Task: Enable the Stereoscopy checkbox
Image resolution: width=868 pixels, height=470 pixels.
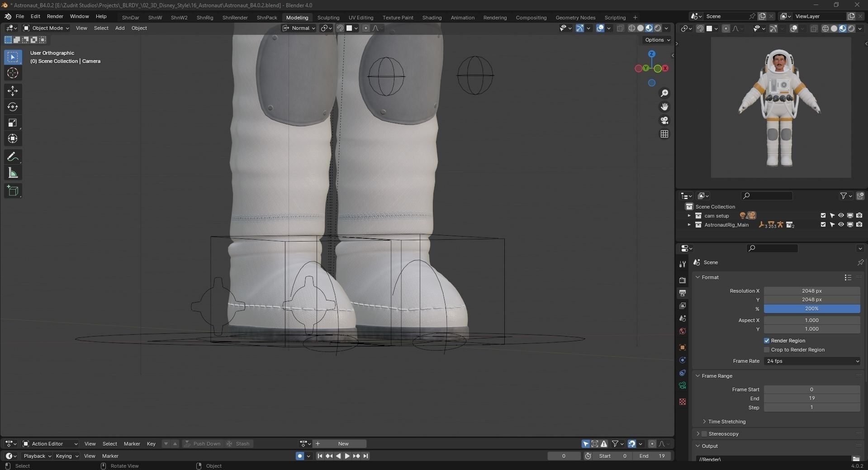Action: click(704, 434)
